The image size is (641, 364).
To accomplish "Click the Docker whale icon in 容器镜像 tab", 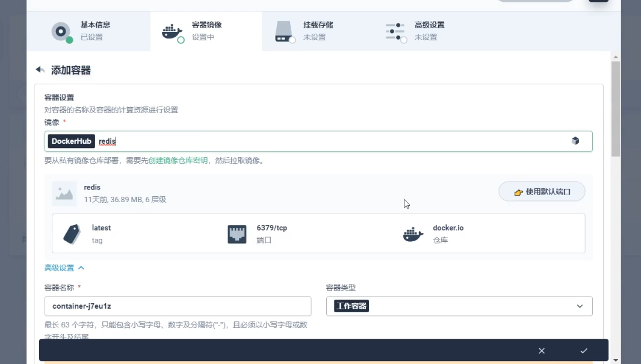I will pos(173,32).
